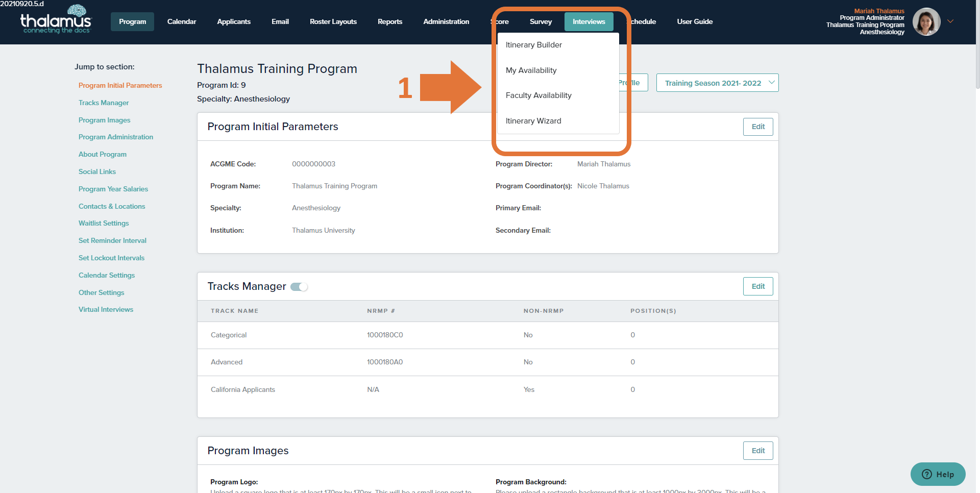The width and height of the screenshot is (980, 493).
Task: Click the Anesthesiology specialty value in parameters
Action: coord(316,208)
